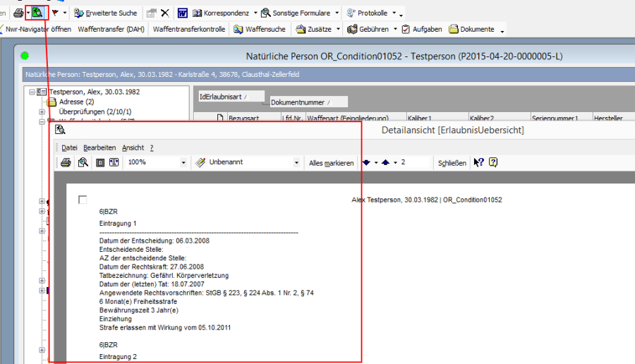
Task: Collapse the Testperson, Alex root node
Action: (x=32, y=92)
